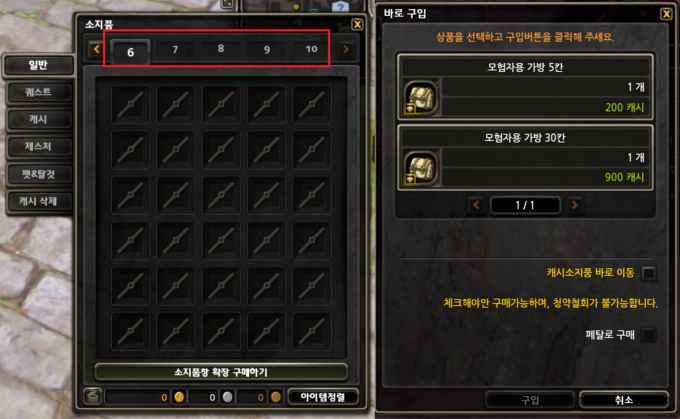Click the gold coin currency icon

[179, 397]
